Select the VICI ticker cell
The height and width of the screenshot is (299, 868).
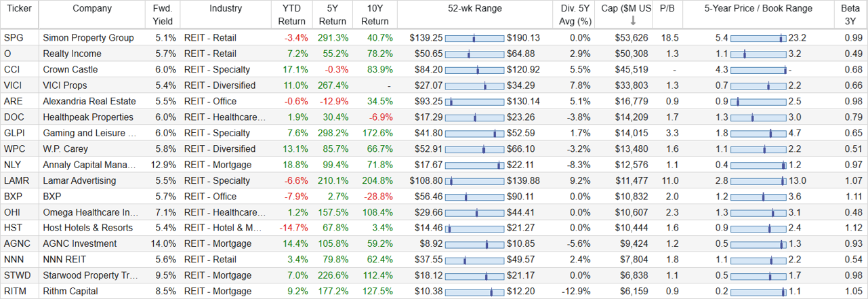[x=20, y=85]
